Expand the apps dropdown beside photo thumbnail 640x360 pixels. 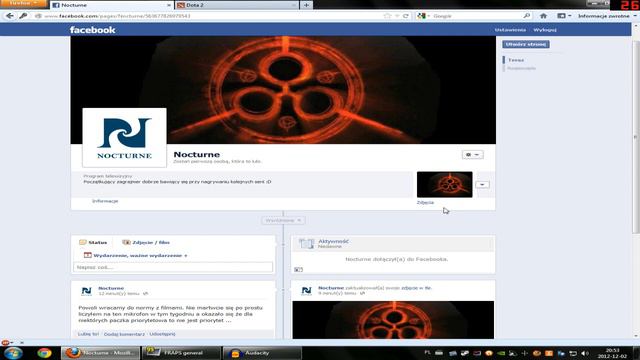tap(482, 184)
